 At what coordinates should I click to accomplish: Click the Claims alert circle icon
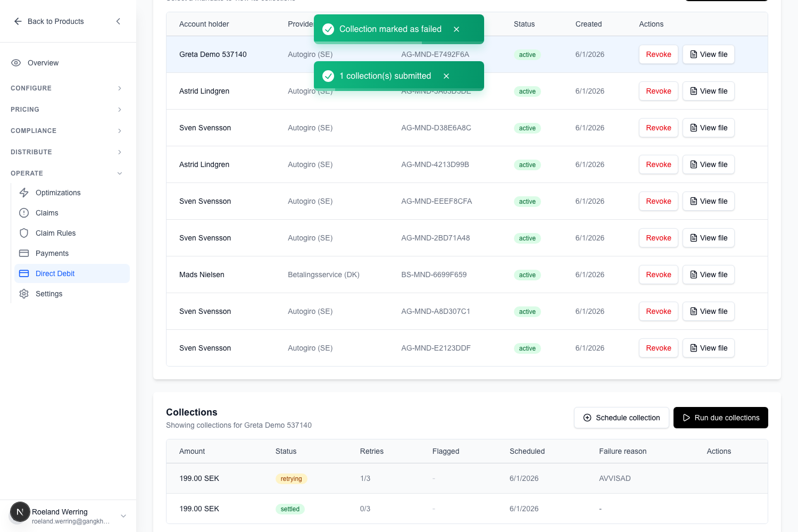point(24,213)
